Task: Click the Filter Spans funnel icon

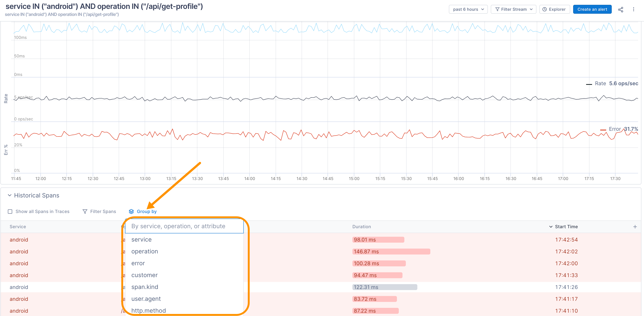Action: pyautogui.click(x=85, y=211)
